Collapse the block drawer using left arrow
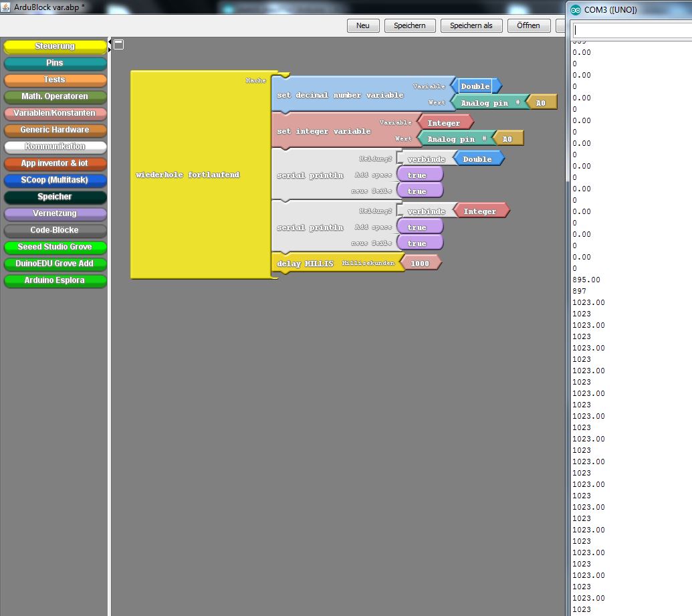 [110, 41]
